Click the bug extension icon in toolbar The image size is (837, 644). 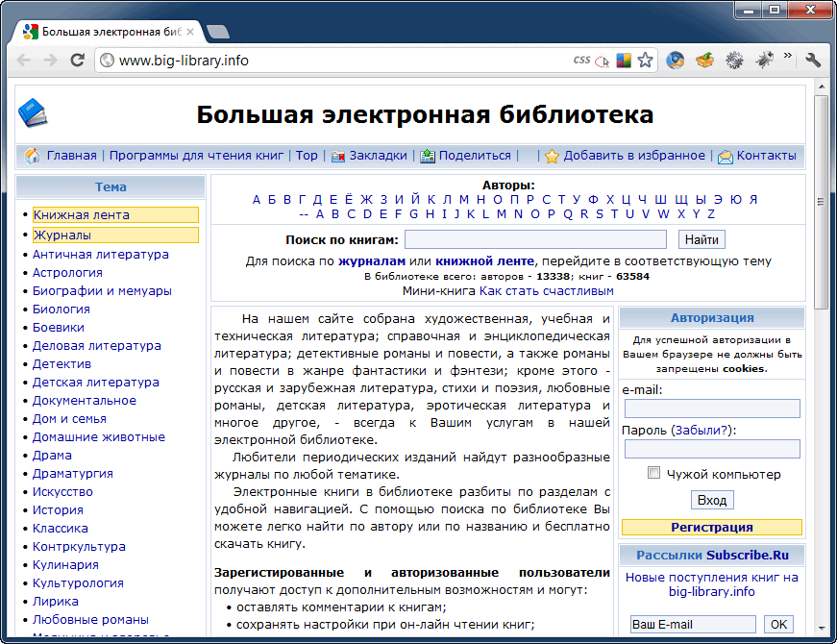coord(765,61)
